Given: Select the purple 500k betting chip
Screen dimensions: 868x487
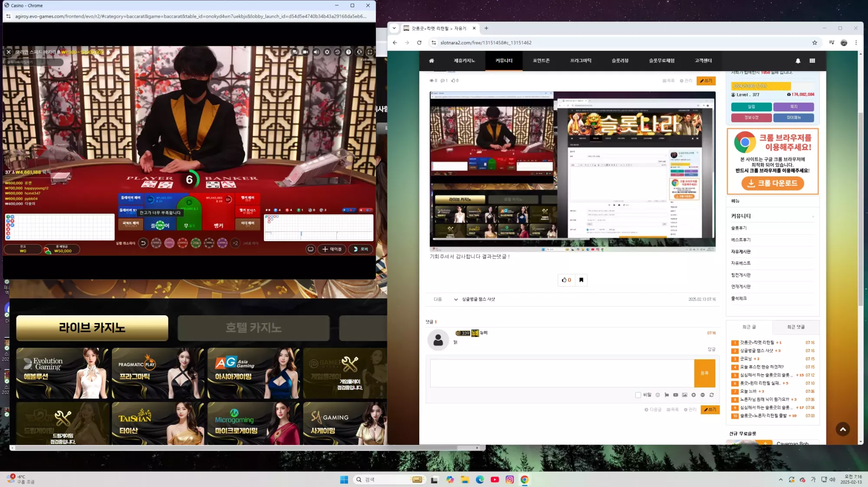Looking at the screenshot, I should pos(222,243).
